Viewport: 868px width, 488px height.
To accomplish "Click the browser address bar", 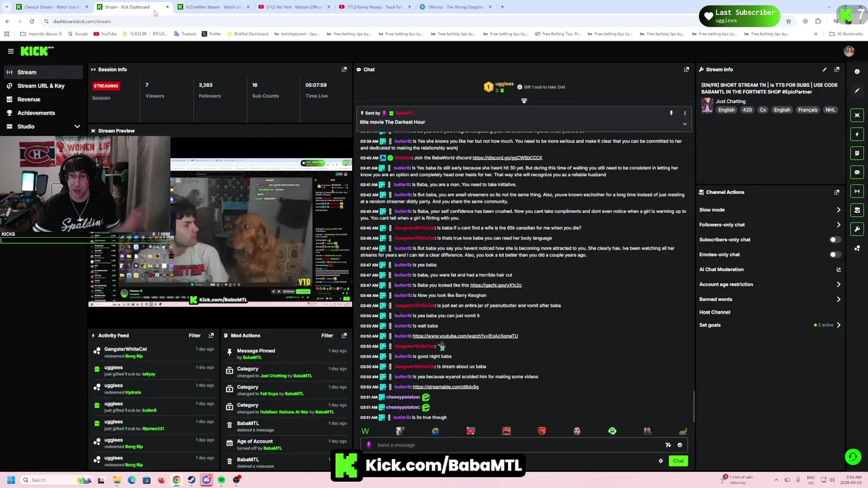I will coord(407,21).
